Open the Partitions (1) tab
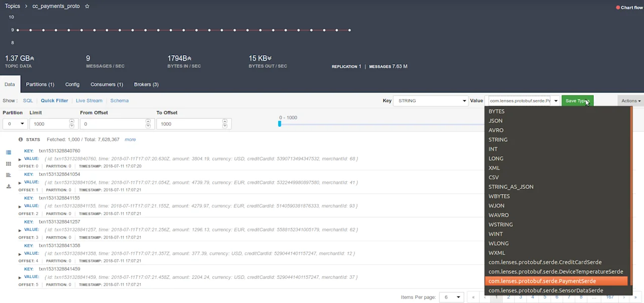Screen dimensions: 644x303 point(40,84)
